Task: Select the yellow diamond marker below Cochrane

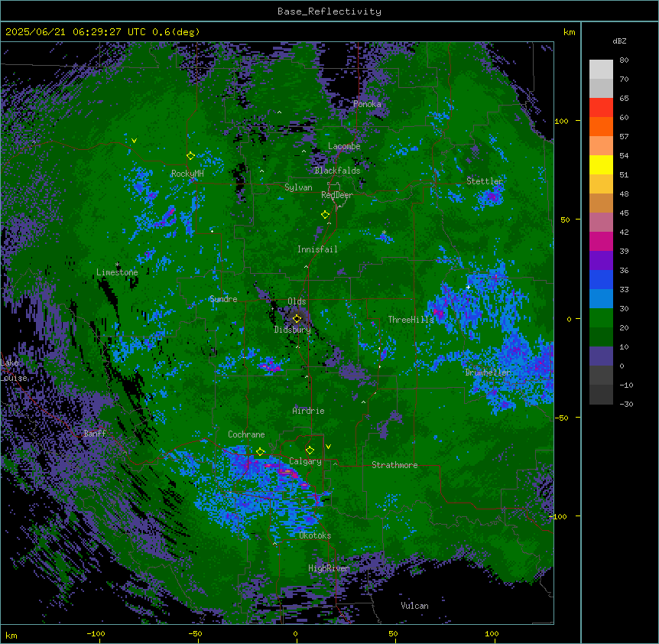Action: click(x=260, y=452)
